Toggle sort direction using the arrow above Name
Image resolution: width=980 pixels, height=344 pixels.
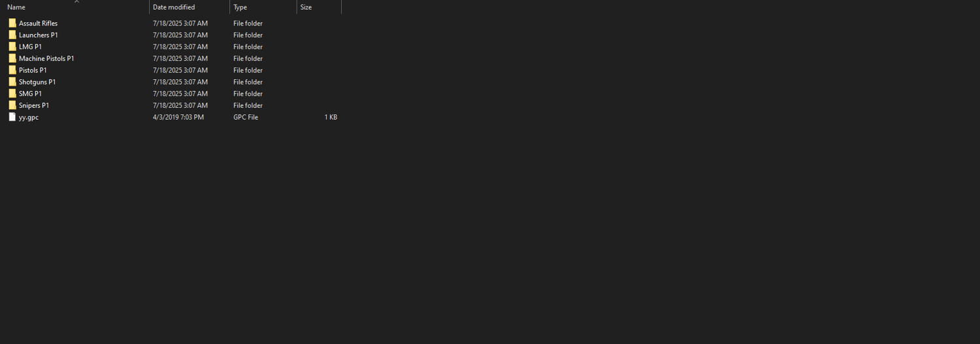point(76,2)
